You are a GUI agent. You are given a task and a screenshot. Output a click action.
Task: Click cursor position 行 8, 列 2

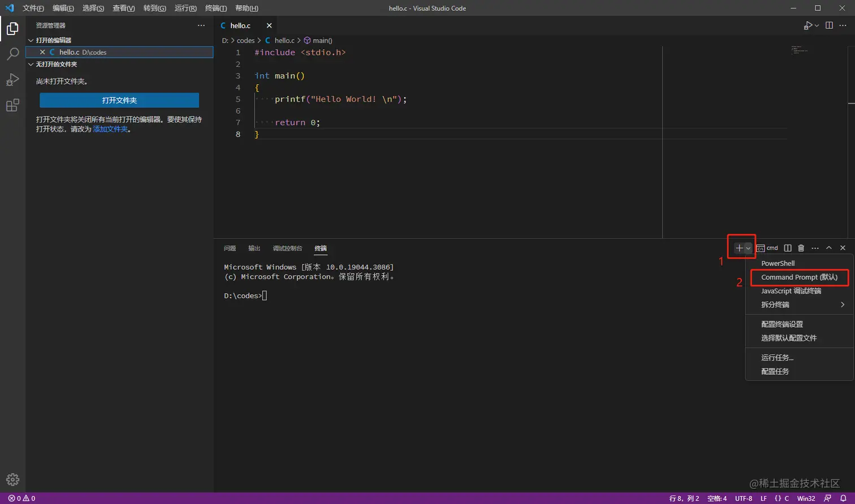[x=684, y=498]
